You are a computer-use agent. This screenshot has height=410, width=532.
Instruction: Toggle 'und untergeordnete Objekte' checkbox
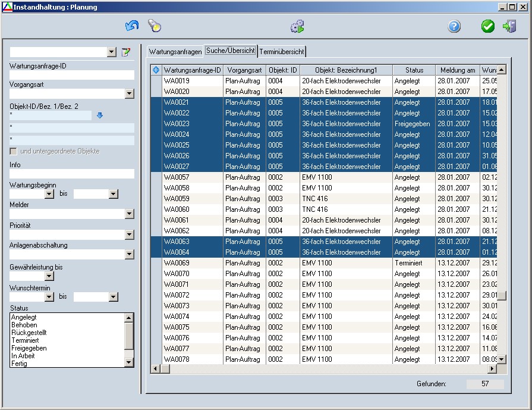tap(14, 151)
